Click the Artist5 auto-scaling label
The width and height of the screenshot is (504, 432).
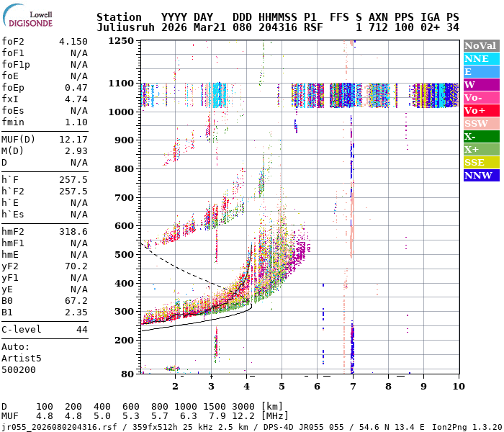tap(22, 358)
